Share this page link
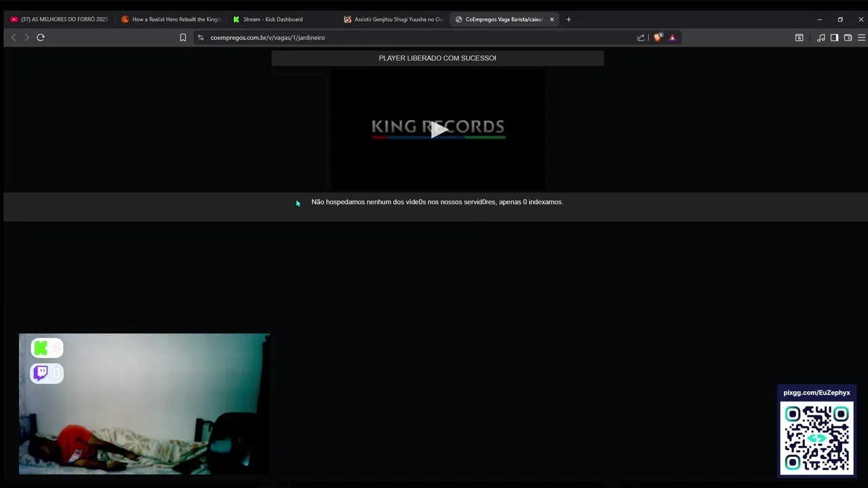 [641, 37]
